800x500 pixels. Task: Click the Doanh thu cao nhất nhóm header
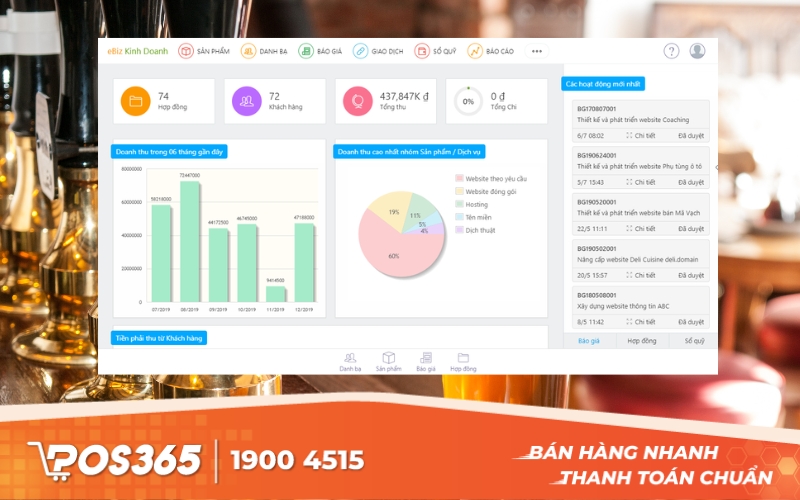coord(409,152)
